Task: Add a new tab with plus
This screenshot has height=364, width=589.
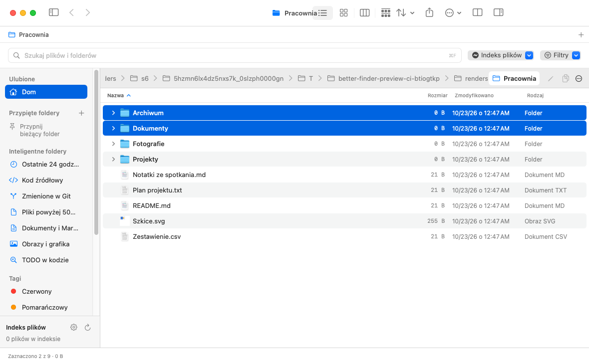Action: [581, 34]
